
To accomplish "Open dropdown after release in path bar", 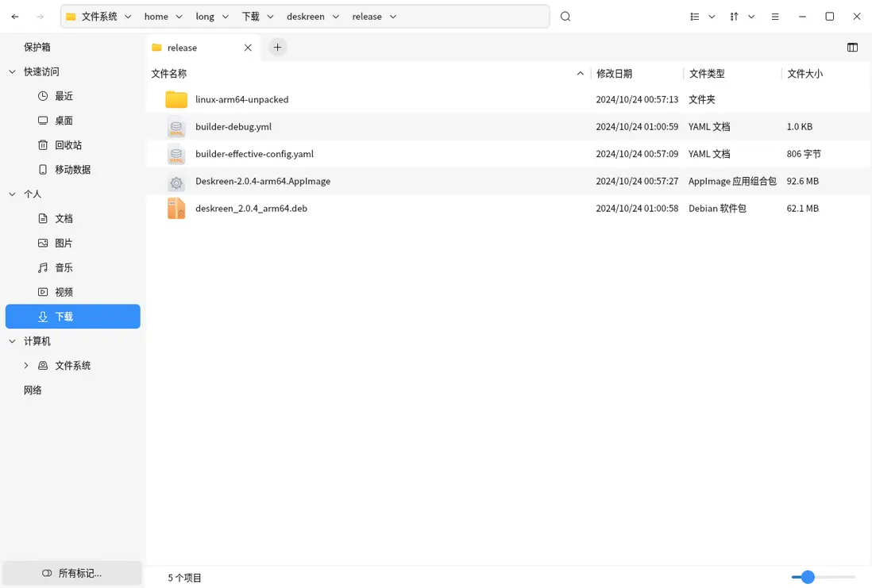I will (393, 17).
